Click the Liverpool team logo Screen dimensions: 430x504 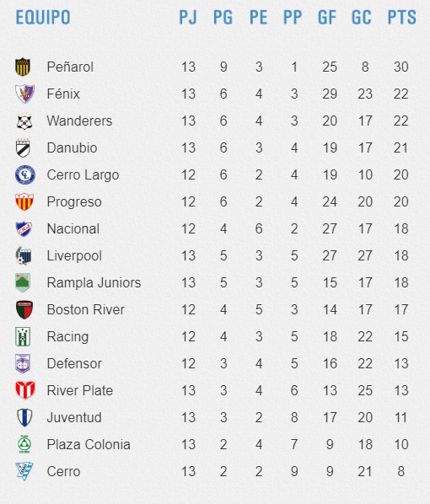point(24,256)
